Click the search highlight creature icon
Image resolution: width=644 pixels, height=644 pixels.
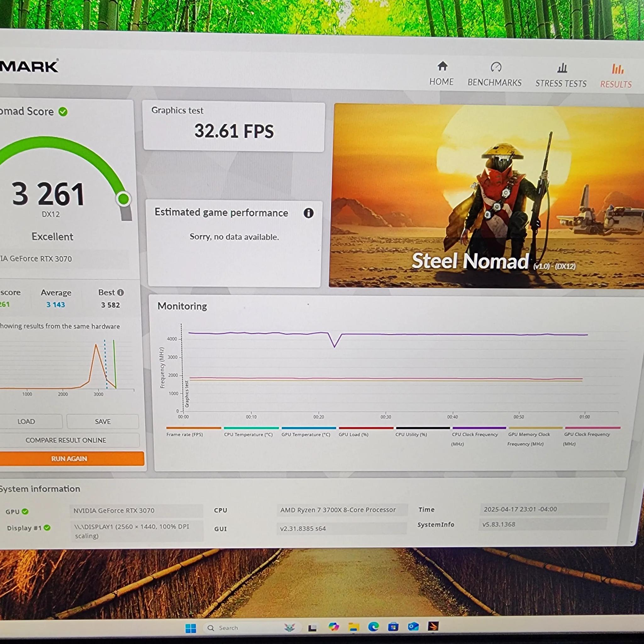[289, 628]
